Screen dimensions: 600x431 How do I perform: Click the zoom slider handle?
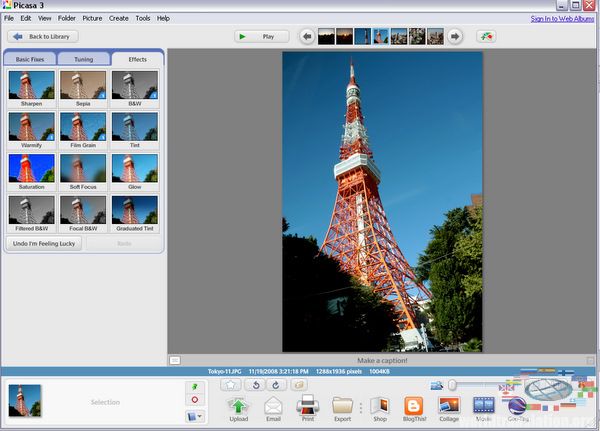click(452, 384)
